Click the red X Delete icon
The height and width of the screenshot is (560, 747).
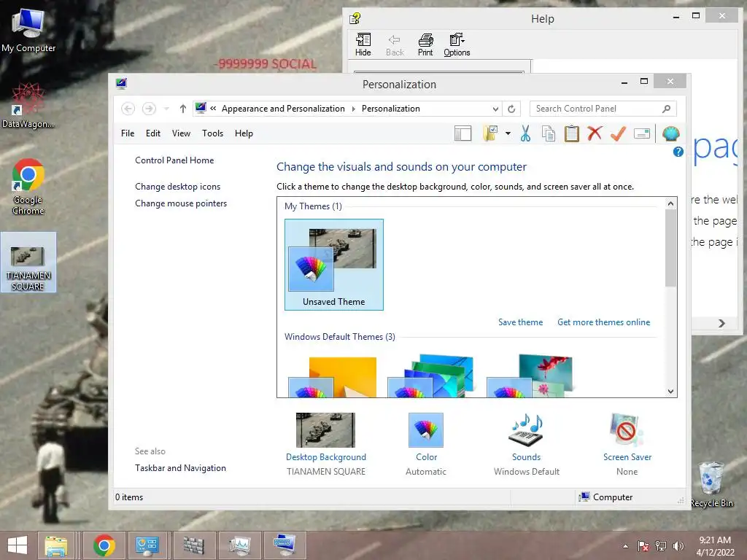point(595,133)
